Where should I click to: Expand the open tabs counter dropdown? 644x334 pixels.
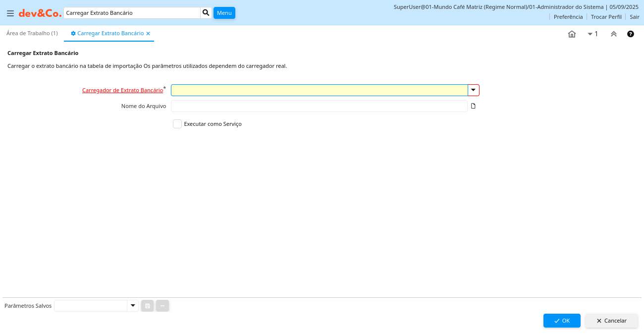coord(592,34)
